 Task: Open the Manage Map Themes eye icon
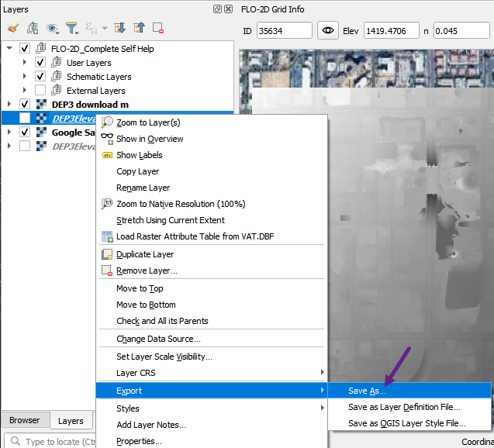pyautogui.click(x=52, y=29)
